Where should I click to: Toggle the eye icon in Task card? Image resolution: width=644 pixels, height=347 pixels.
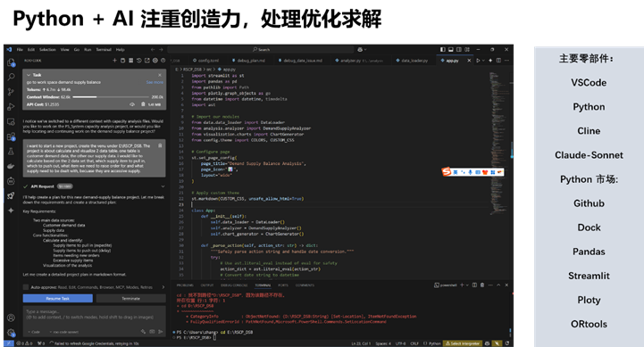click(x=132, y=104)
